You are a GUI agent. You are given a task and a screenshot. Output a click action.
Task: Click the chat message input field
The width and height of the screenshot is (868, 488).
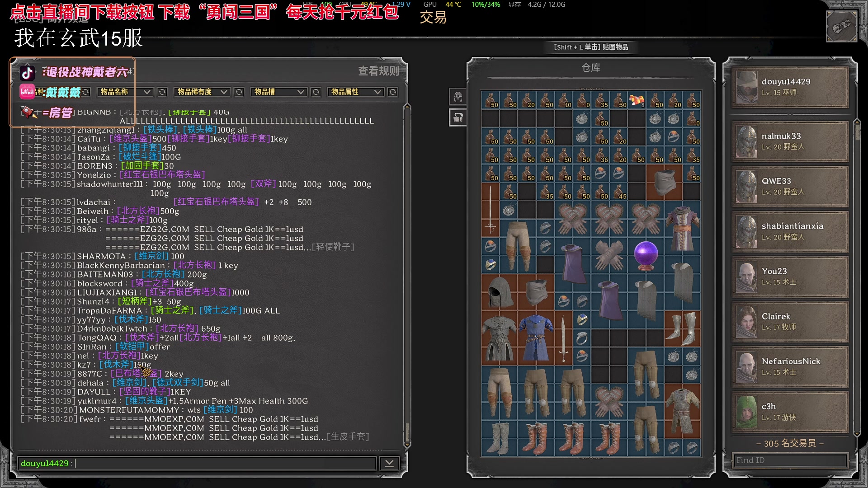tap(197, 463)
